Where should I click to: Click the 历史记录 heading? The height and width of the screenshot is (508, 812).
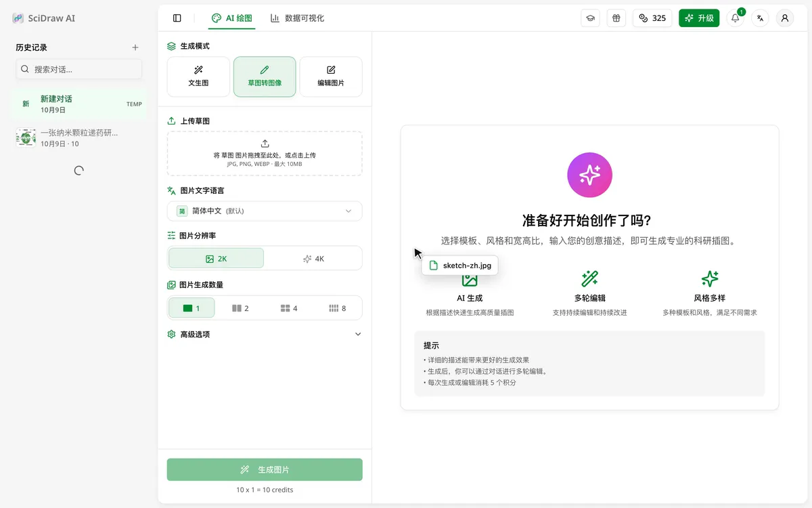(32, 47)
